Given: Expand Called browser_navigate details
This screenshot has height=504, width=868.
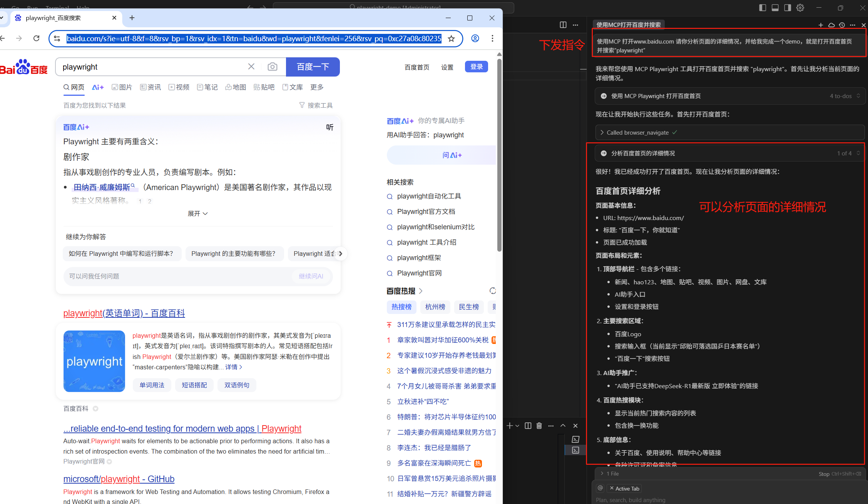Looking at the screenshot, I should 730,132.
